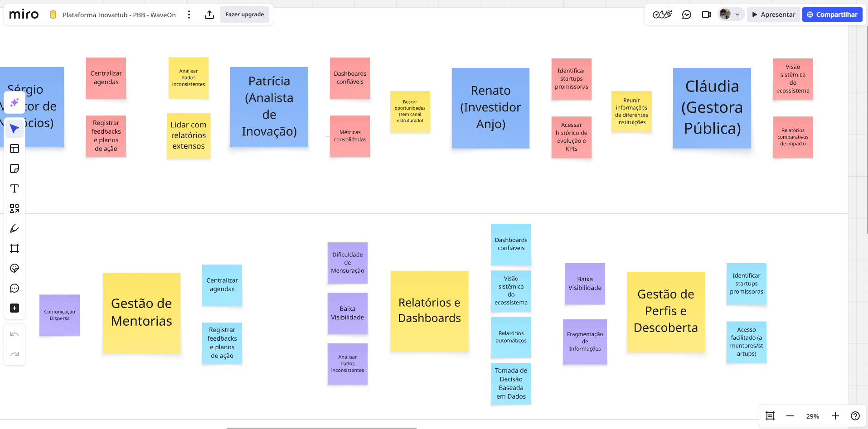Toggle the frames panel at bottom right
The image size is (868, 429).
(770, 416)
